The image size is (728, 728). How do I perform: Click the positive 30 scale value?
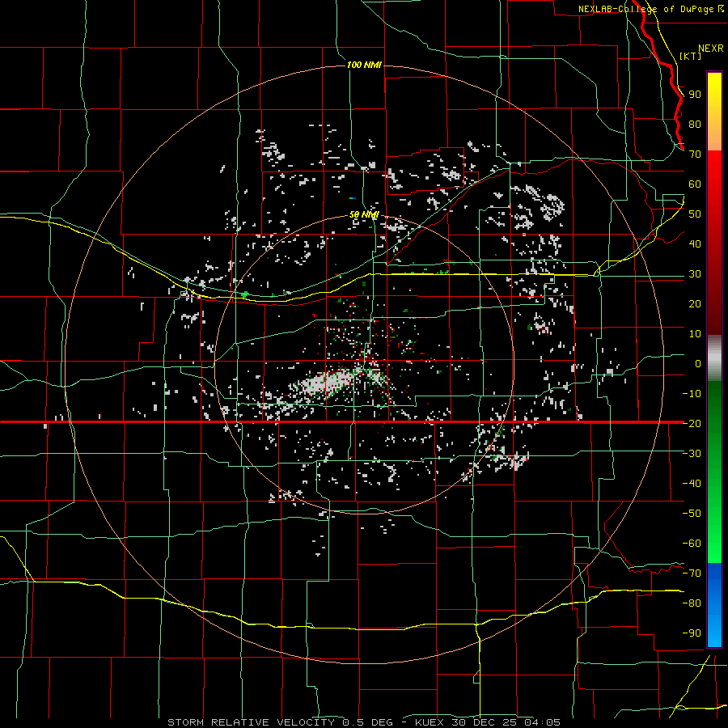coord(695,274)
